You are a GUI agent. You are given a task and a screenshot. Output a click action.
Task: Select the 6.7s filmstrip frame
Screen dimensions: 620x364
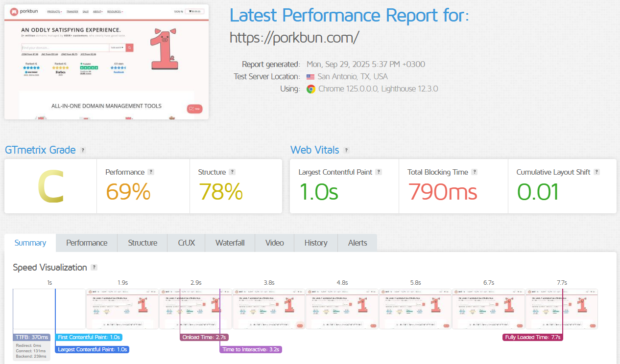(488, 309)
